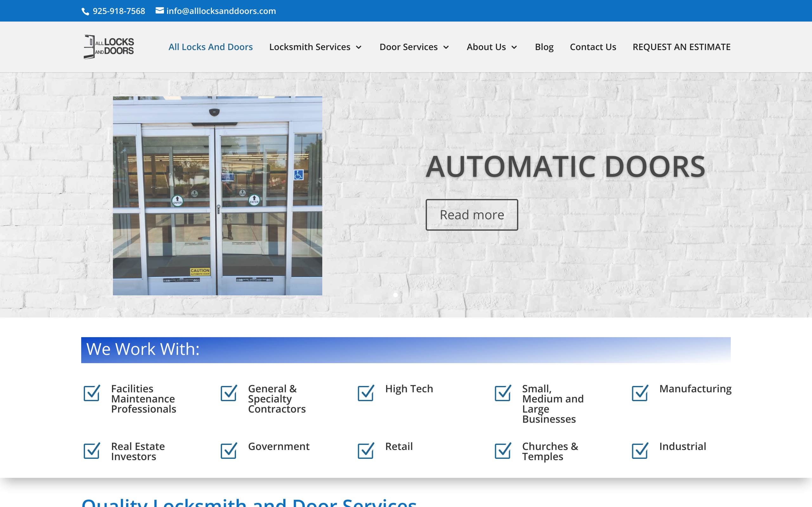The height and width of the screenshot is (507, 812).
Task: Click checkbox icon next to Real Estate Investors
Action: click(x=92, y=451)
